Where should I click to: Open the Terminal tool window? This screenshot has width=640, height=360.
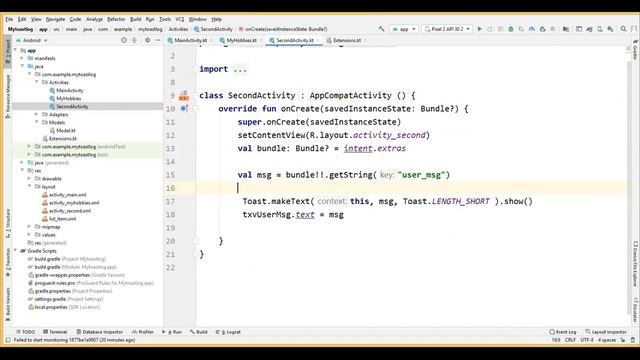click(x=55, y=332)
